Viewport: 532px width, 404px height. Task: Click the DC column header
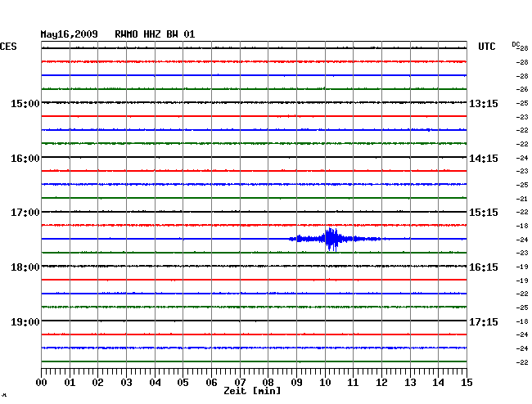pos(516,44)
